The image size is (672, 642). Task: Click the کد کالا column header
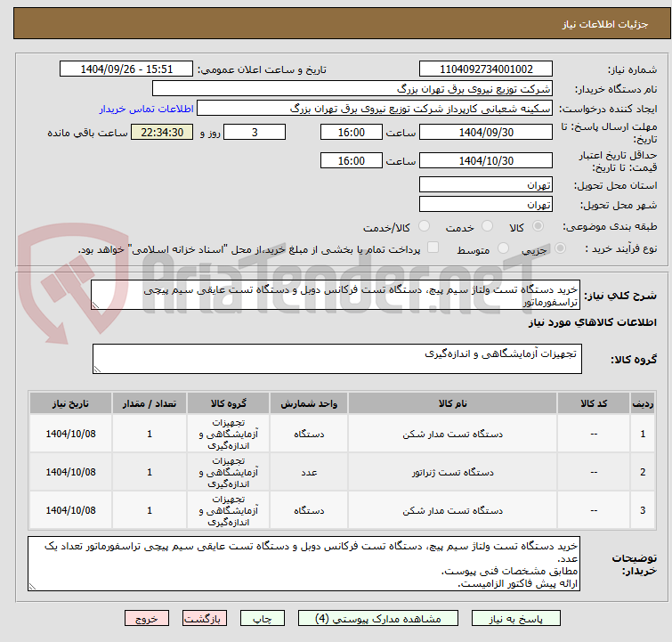[x=594, y=403]
